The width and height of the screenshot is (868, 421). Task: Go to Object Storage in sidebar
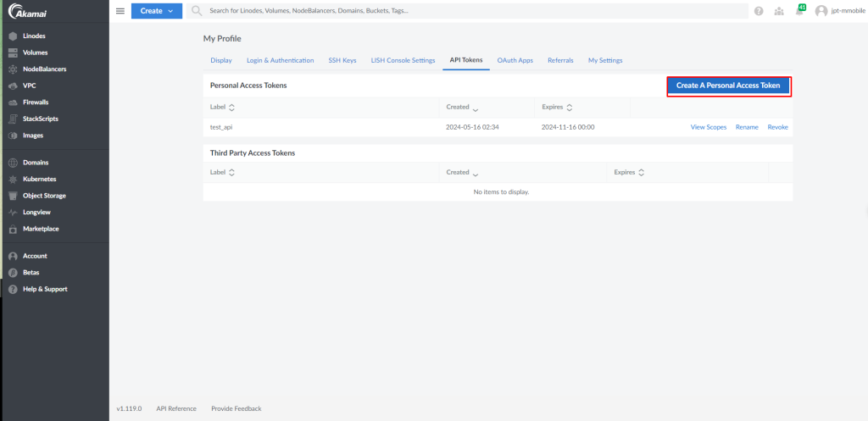(44, 196)
